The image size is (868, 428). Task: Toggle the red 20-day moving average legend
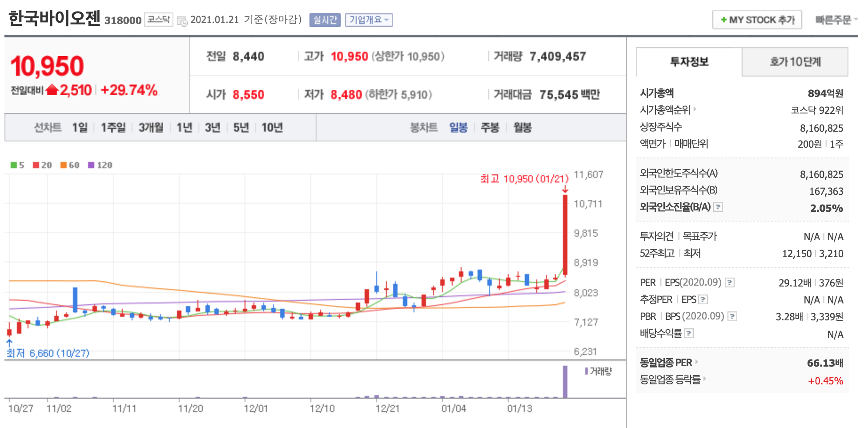[x=36, y=165]
